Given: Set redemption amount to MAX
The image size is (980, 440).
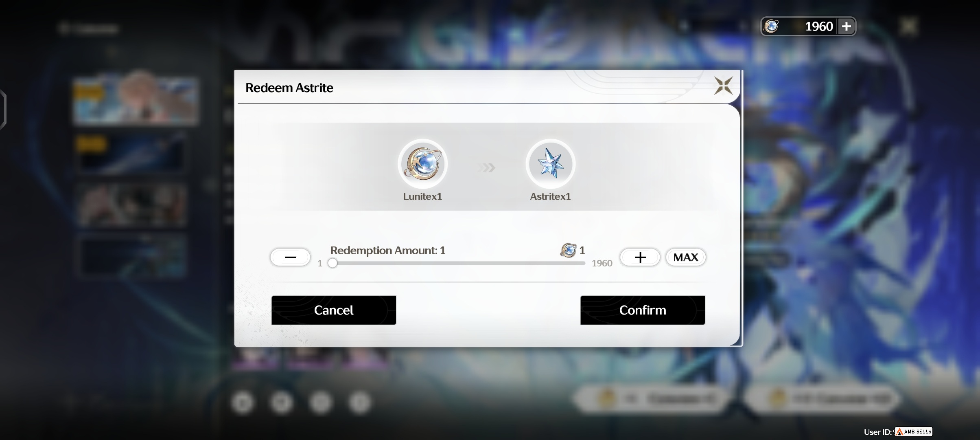Looking at the screenshot, I should tap(685, 257).
